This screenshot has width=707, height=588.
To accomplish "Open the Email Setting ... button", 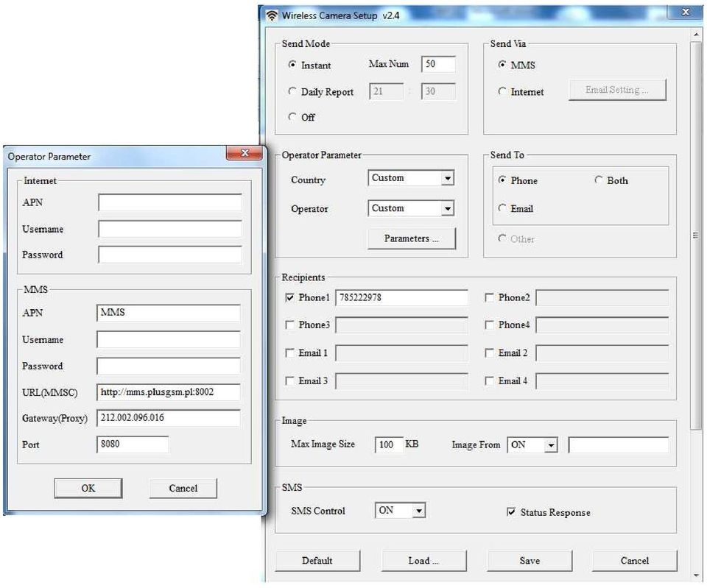I will [617, 90].
